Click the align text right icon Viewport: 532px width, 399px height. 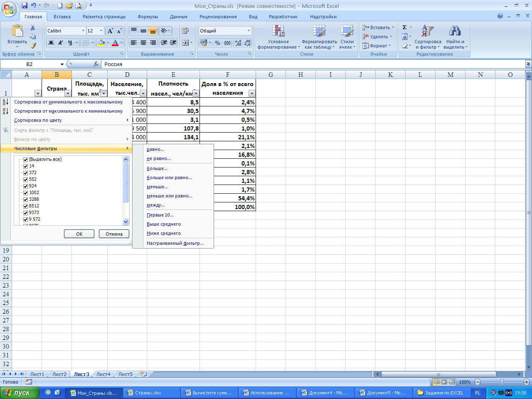pos(153,42)
